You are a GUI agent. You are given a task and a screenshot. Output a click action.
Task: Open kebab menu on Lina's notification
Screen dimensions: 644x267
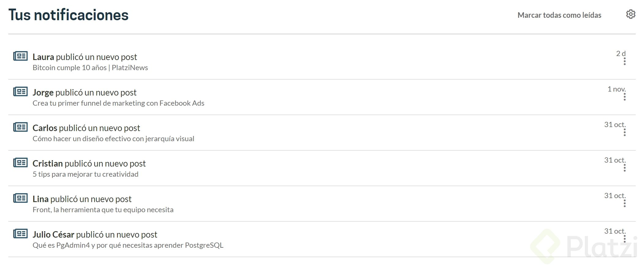coord(624,203)
